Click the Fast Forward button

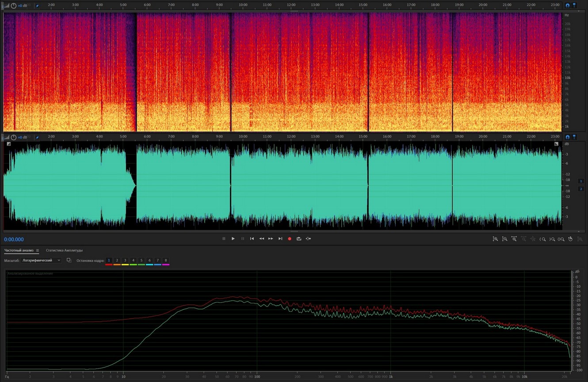coord(271,238)
